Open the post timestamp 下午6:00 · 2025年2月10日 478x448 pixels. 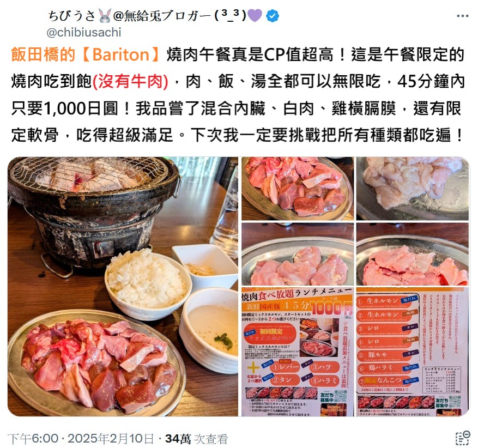(81, 439)
